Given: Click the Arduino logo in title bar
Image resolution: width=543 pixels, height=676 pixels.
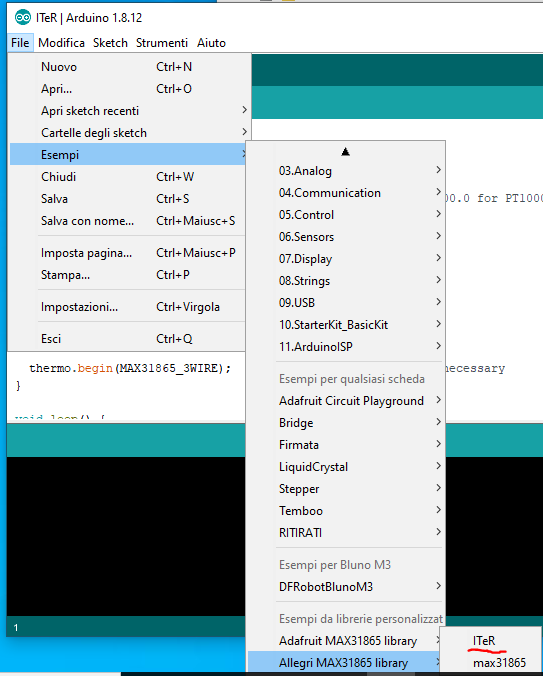Looking at the screenshot, I should (22, 18).
